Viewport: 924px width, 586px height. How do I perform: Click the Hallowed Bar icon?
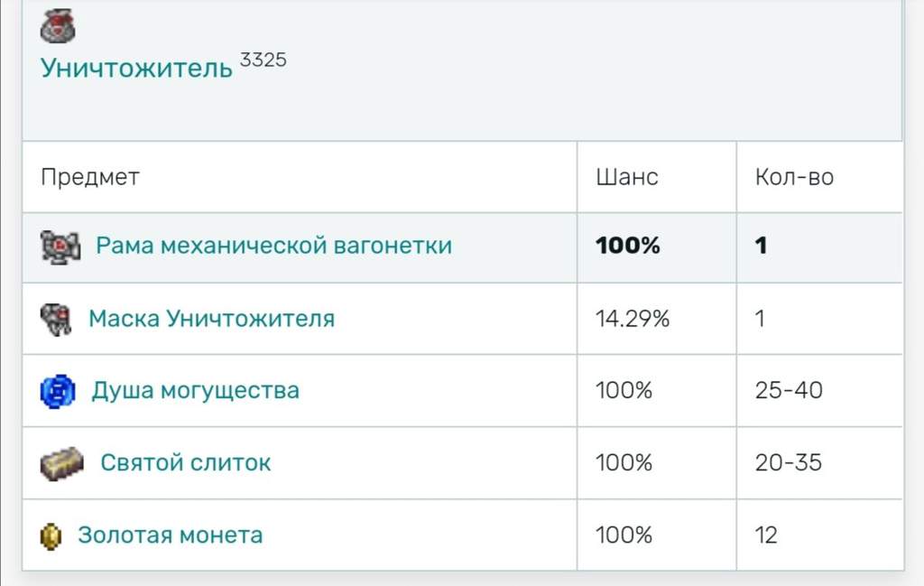tap(62, 464)
